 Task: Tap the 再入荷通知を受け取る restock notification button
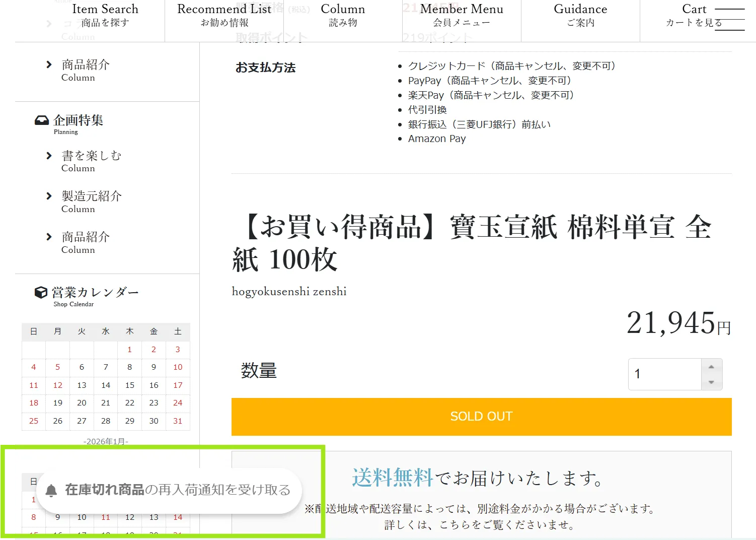pos(177,490)
